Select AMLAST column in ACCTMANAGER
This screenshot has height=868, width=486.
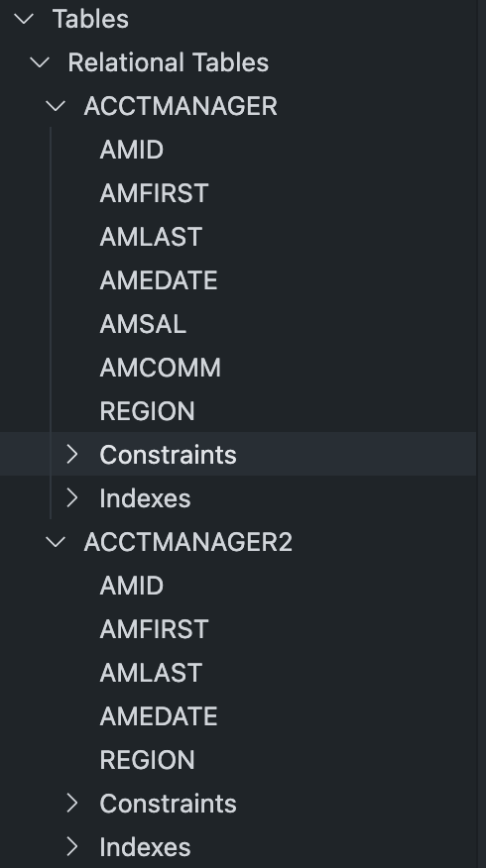coord(151,237)
